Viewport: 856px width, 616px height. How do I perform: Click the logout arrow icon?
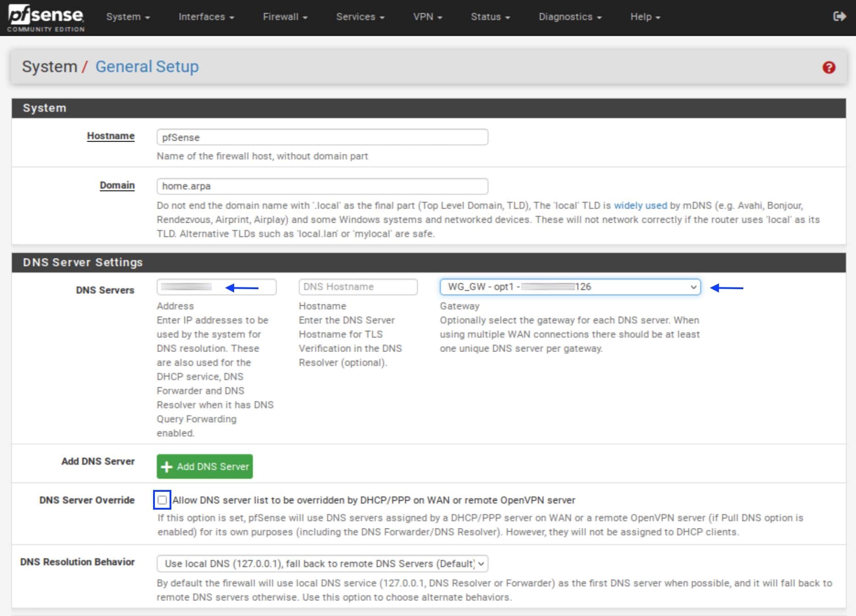(839, 16)
